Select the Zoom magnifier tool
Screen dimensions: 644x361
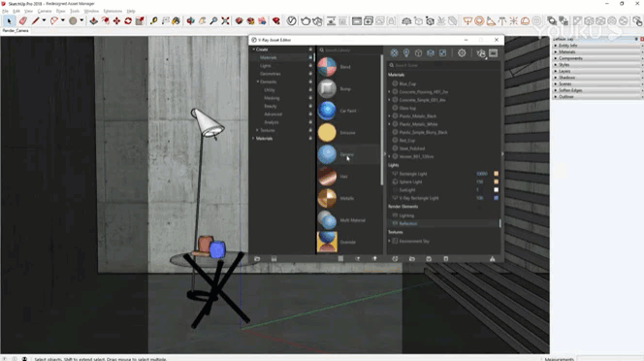pos(213,20)
